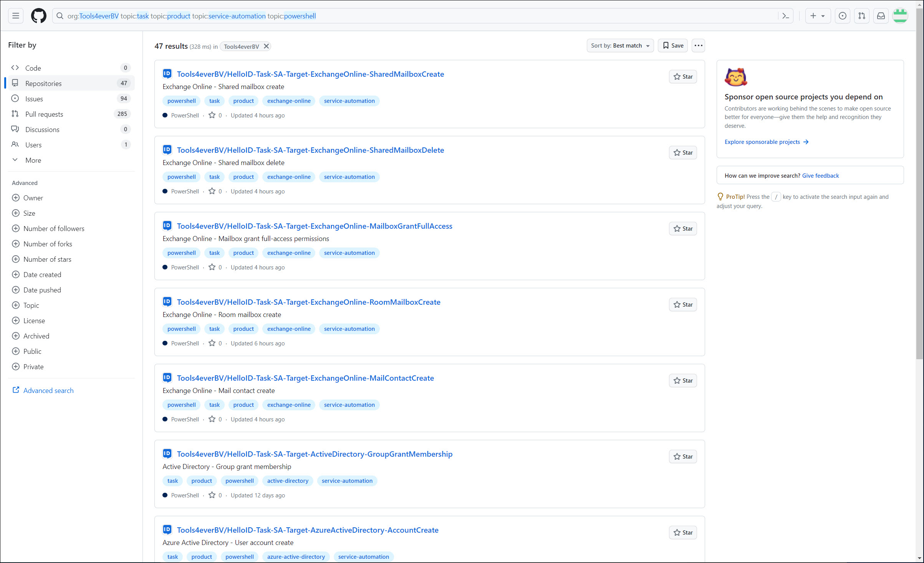Add a Number of stars filter
The width and height of the screenshot is (924, 563).
(x=42, y=259)
